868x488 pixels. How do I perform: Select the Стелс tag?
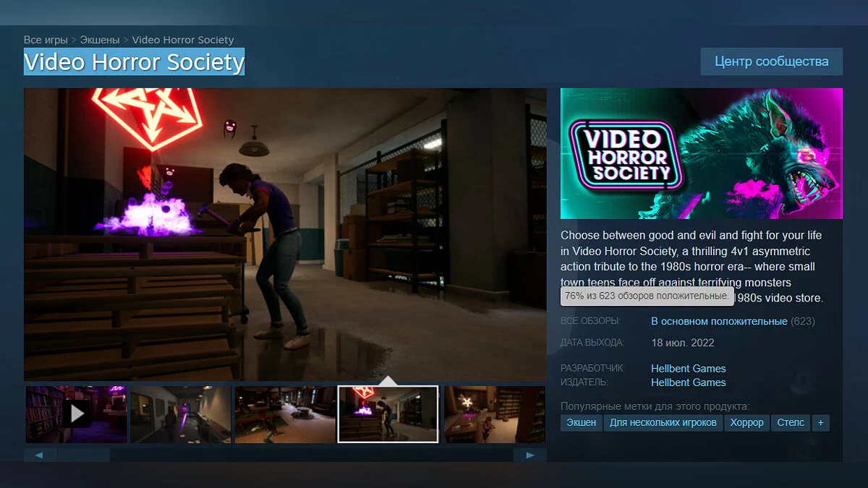point(791,422)
